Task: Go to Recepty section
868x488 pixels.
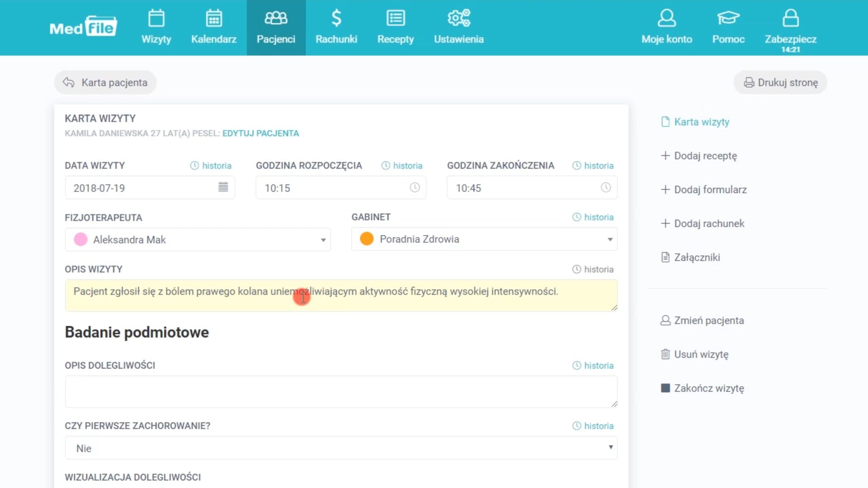Action: (396, 28)
